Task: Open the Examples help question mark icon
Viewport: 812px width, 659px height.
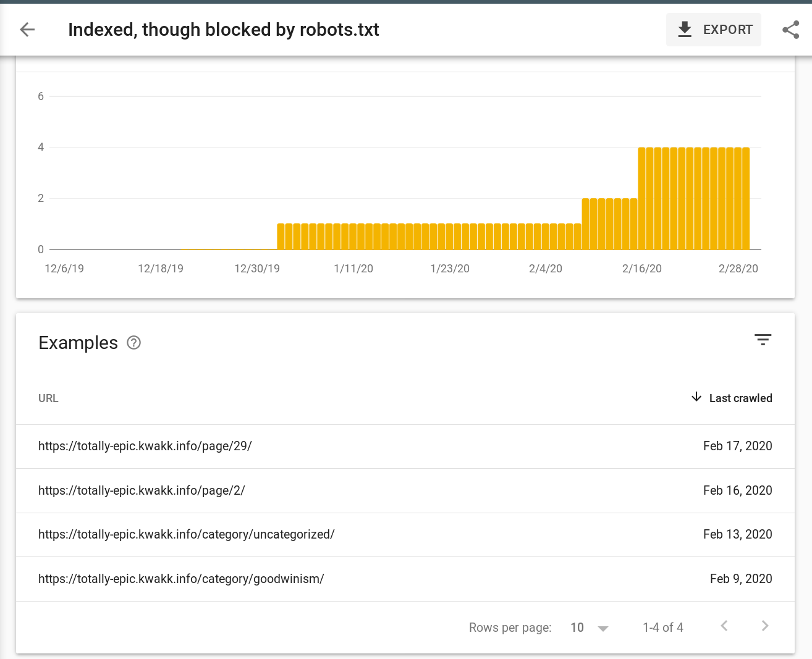Action: coord(134,343)
